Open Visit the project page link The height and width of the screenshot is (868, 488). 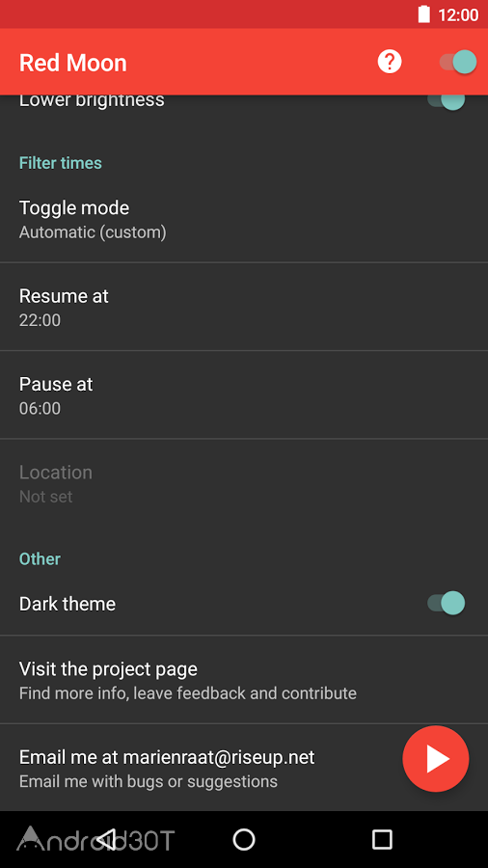coord(244,680)
